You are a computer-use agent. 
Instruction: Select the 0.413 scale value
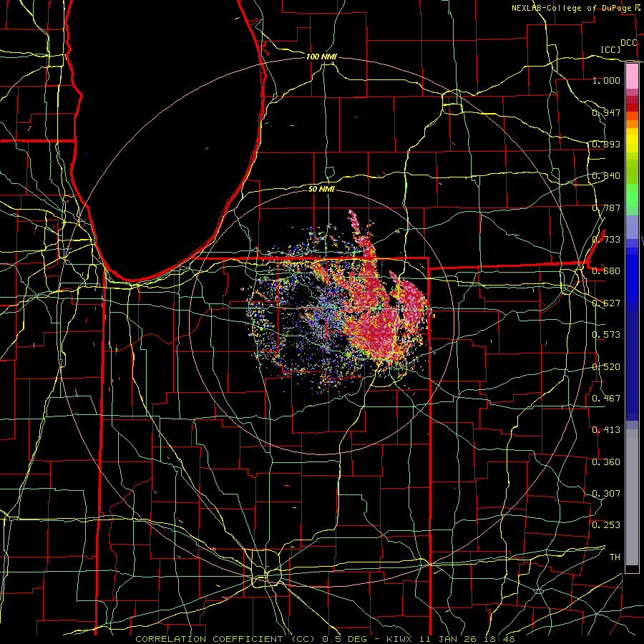[606, 430]
